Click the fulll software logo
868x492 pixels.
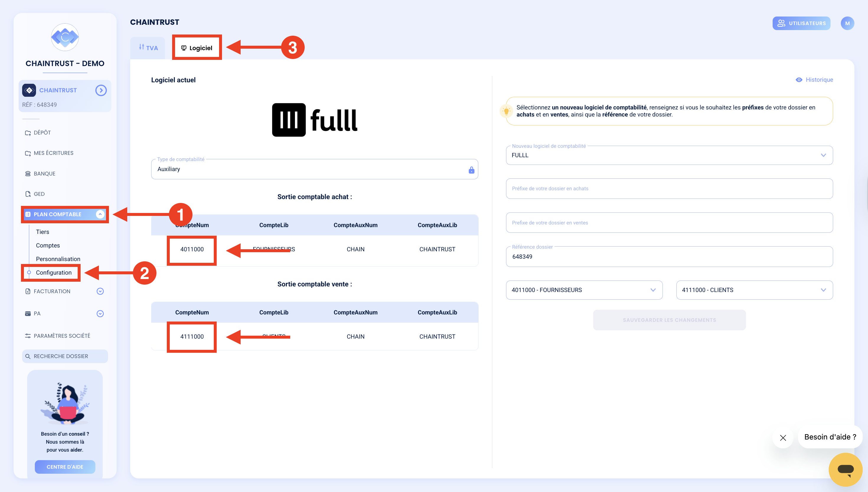click(314, 120)
